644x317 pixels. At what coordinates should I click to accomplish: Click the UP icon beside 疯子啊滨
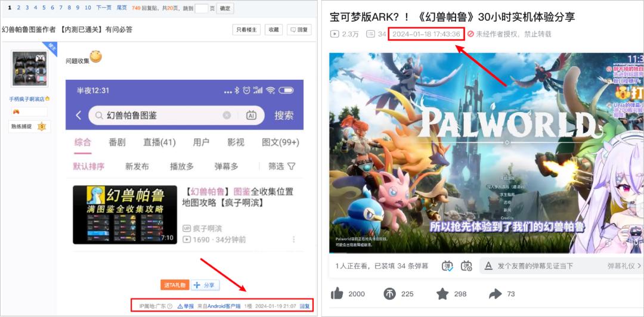(187, 229)
